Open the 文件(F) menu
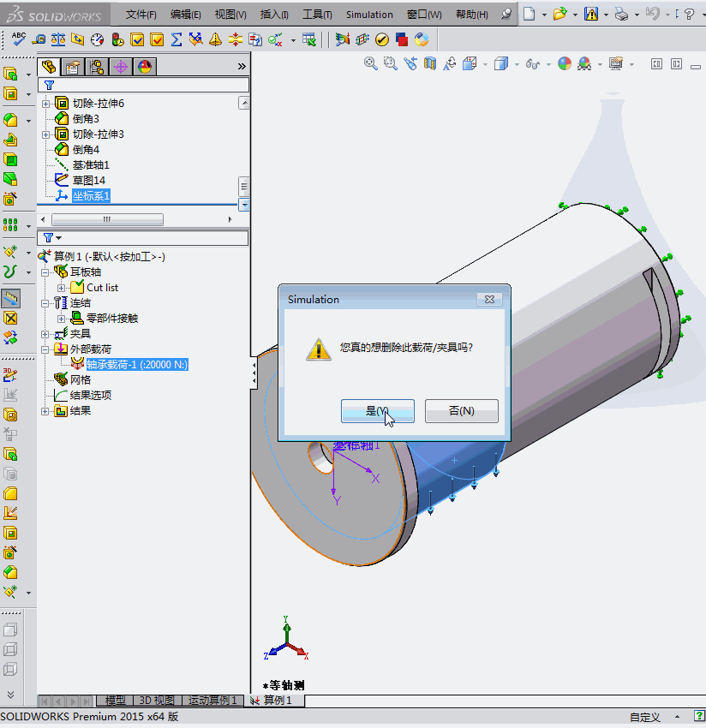The width and height of the screenshot is (706, 728). 141,15
